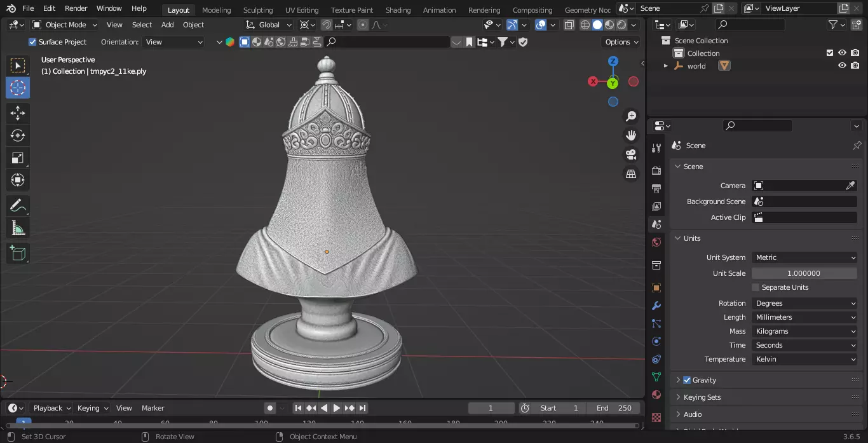Select the Annotate tool

(18, 205)
